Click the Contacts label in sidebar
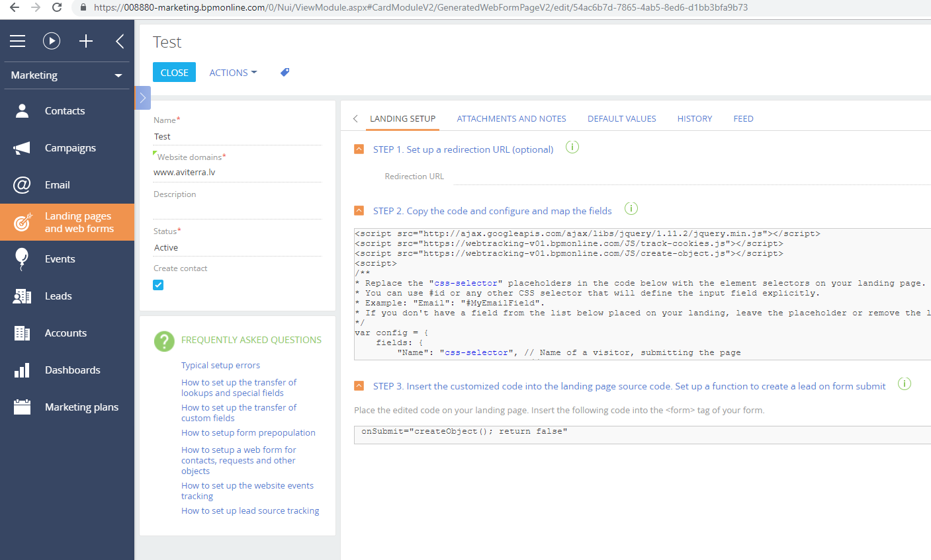This screenshot has width=931, height=560. click(65, 110)
